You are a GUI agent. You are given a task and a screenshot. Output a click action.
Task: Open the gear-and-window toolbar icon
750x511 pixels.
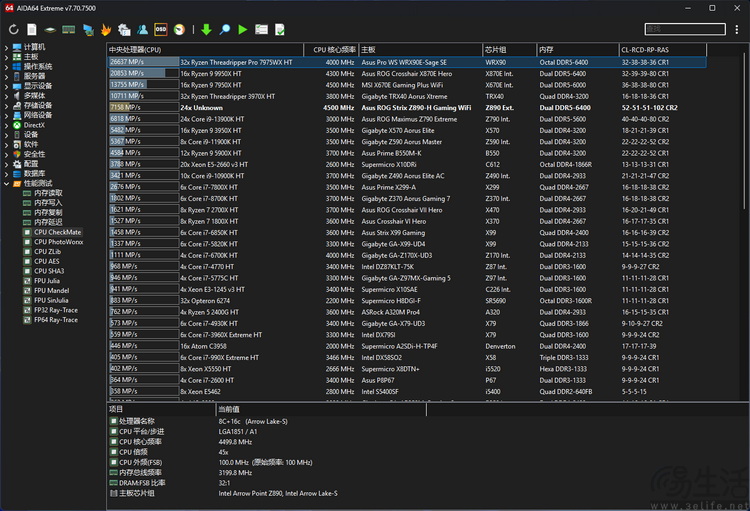124,30
